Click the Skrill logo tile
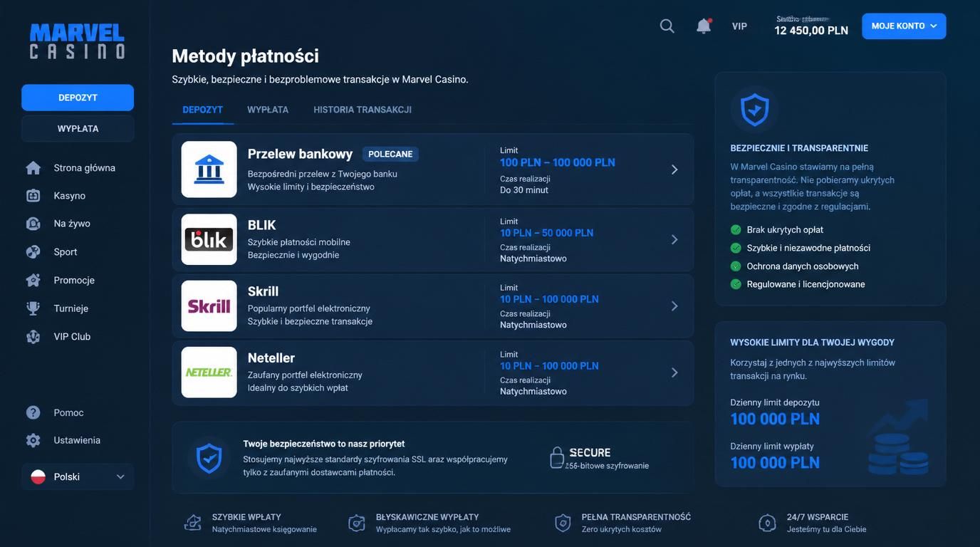Screen dimensions: 980x547 click(209, 306)
